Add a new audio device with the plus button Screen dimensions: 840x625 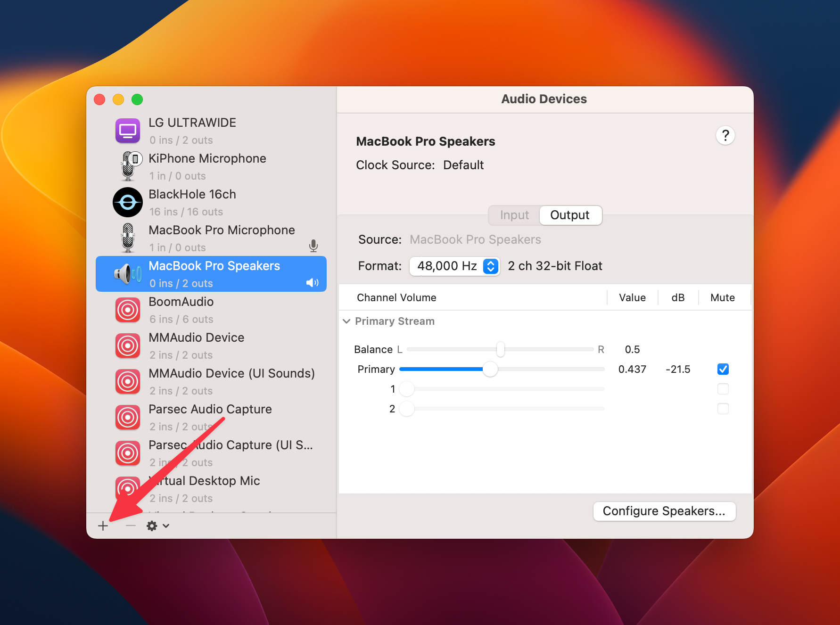click(x=104, y=526)
